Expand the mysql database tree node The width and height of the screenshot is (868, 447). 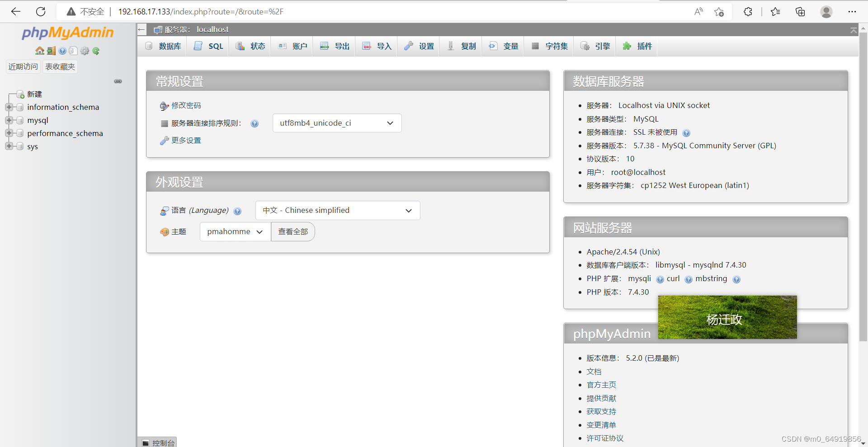[x=9, y=120]
